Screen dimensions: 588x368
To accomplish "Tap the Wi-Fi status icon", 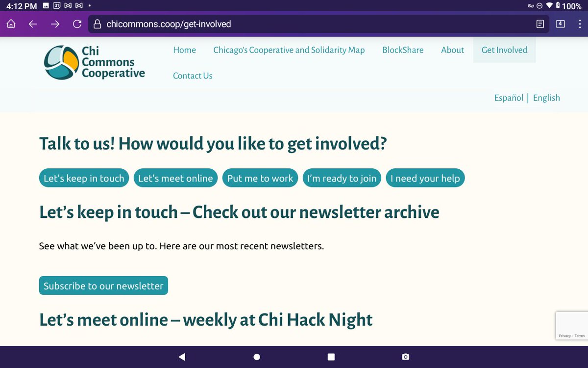I will point(549,6).
